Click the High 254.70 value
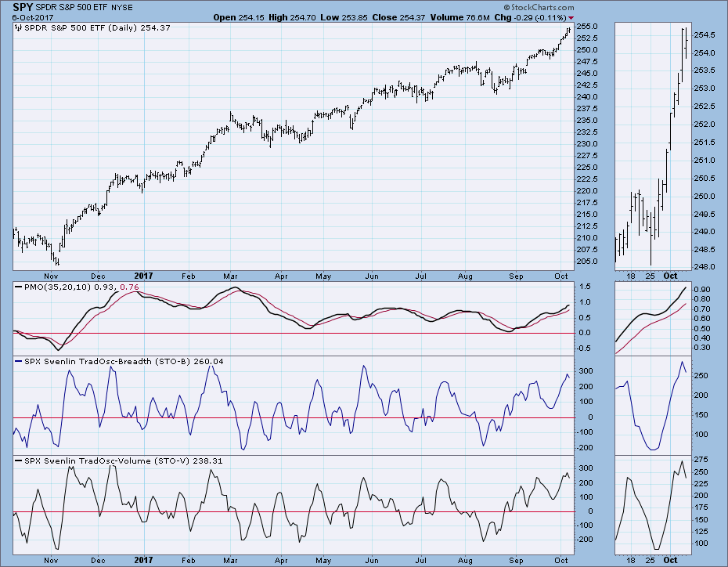728x567 pixels. point(292,18)
